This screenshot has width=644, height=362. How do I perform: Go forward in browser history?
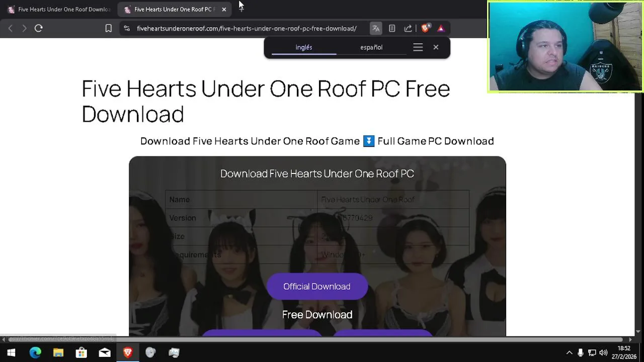24,28
